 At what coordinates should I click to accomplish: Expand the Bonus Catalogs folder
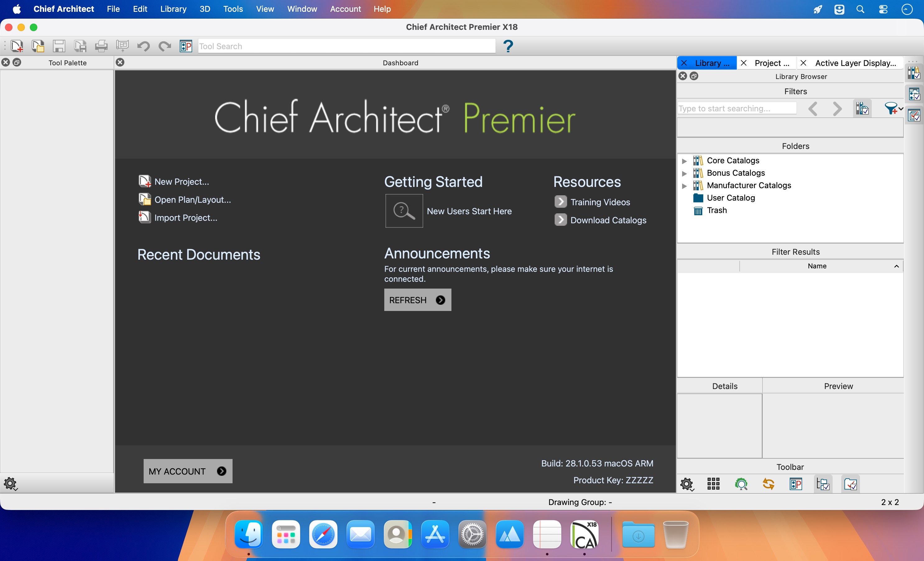684,173
